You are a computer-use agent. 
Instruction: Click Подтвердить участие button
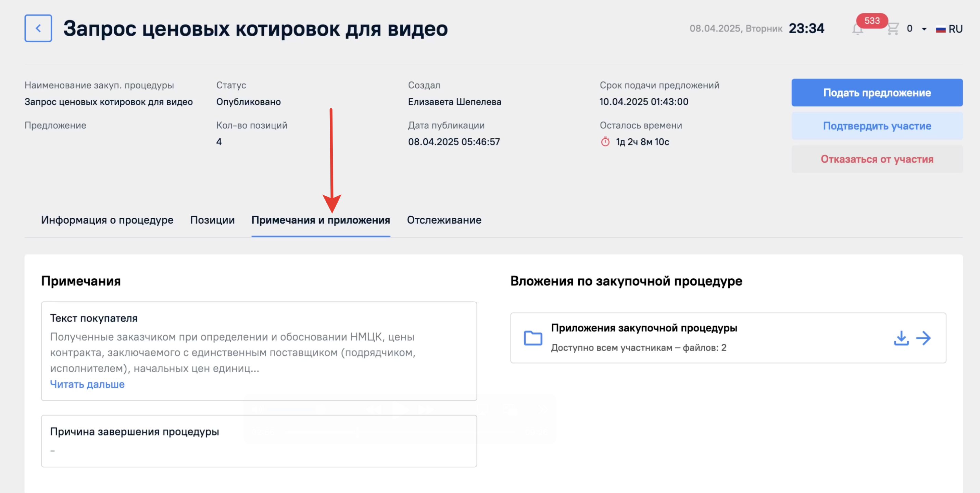(877, 126)
